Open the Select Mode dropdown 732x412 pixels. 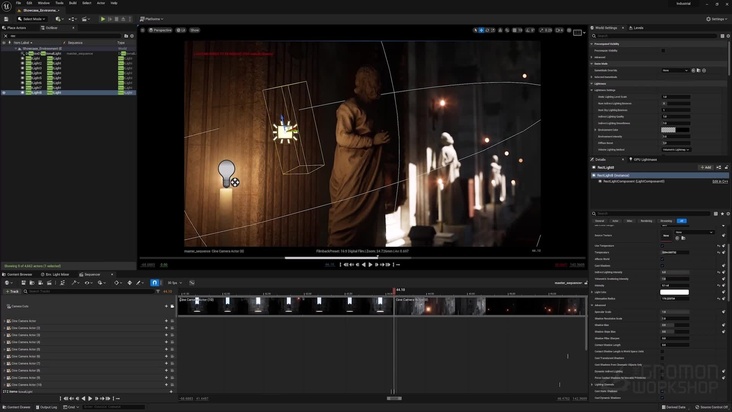tap(31, 19)
